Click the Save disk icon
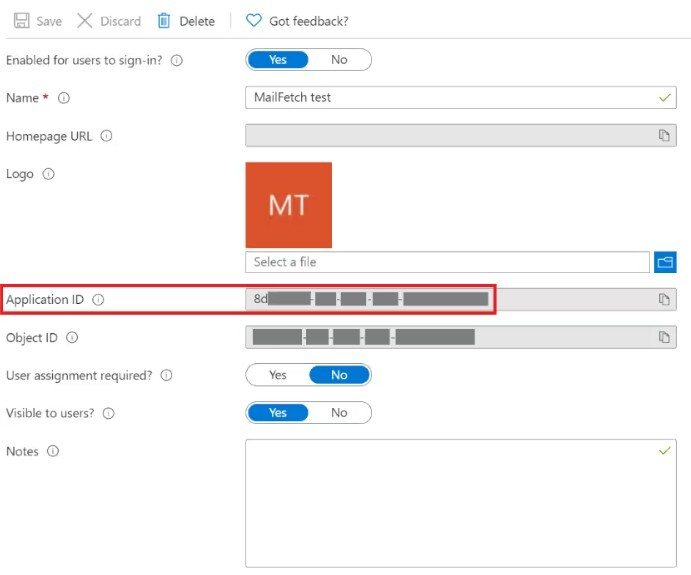The image size is (691, 575). [21, 21]
